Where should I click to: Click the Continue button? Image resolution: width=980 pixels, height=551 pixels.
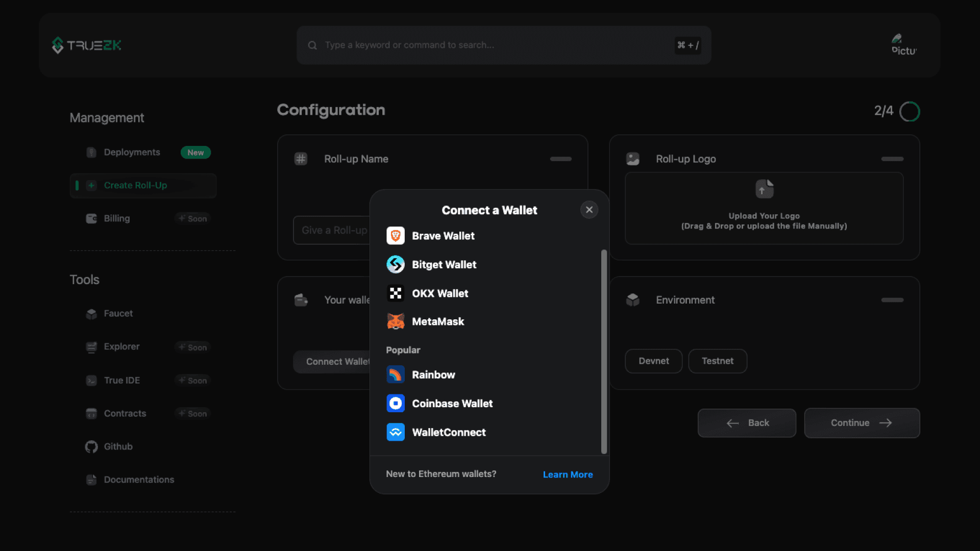(x=862, y=423)
